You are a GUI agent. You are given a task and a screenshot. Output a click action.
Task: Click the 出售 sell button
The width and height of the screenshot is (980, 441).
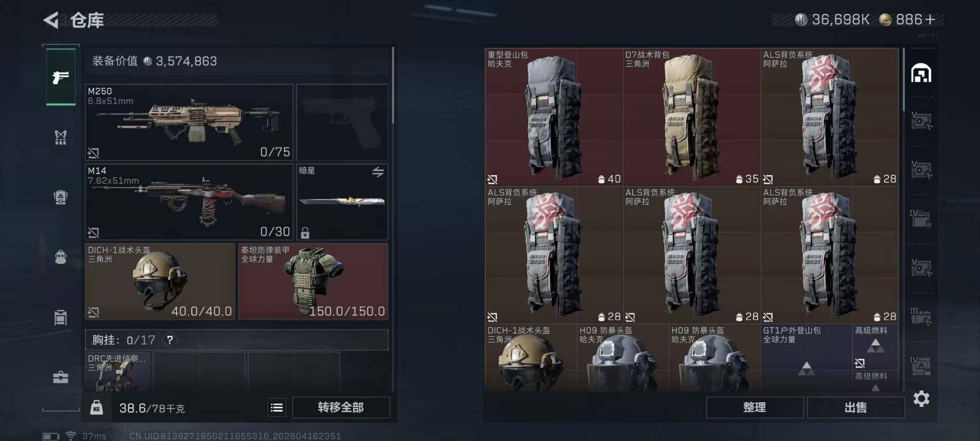(x=855, y=407)
